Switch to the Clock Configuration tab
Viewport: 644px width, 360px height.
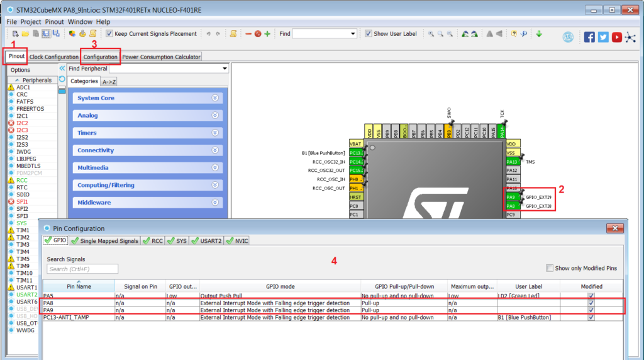54,57
